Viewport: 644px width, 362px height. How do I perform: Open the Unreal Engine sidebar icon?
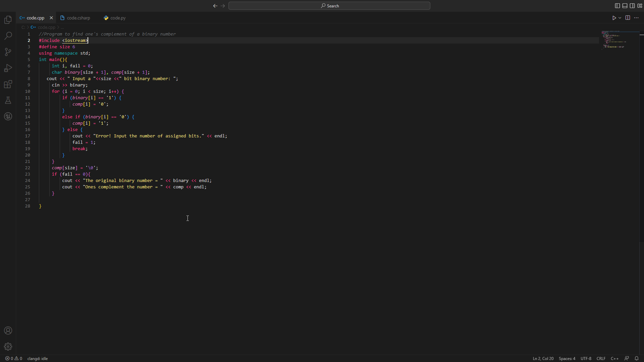pyautogui.click(x=8, y=116)
